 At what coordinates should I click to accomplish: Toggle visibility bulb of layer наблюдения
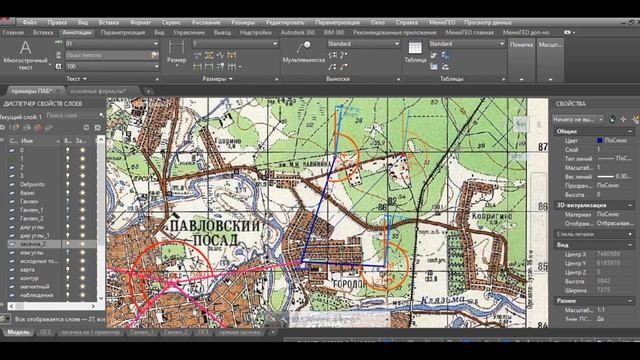[68, 295]
